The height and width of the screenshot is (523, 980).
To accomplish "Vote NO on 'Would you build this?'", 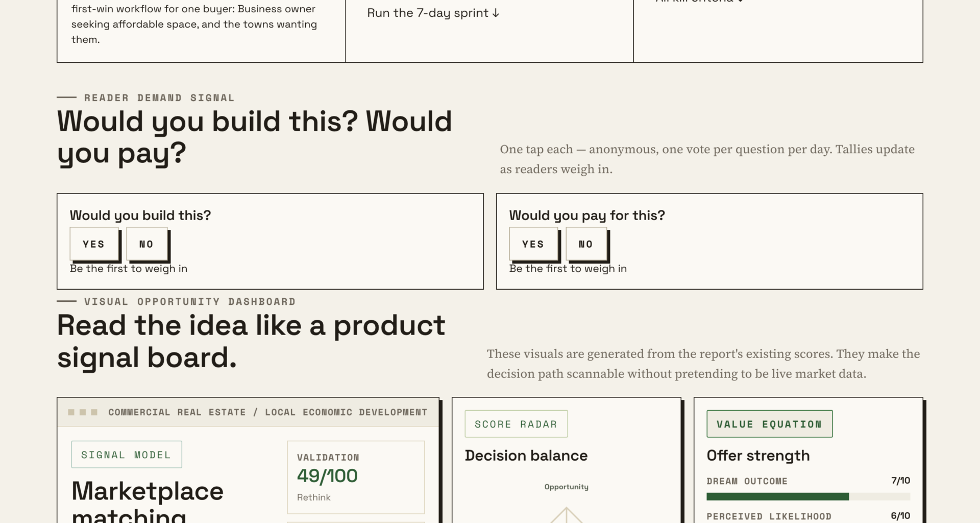I will (147, 244).
